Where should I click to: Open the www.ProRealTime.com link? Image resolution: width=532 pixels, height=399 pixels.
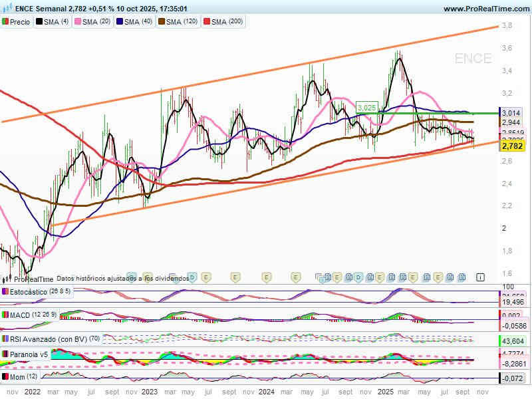(485, 9)
